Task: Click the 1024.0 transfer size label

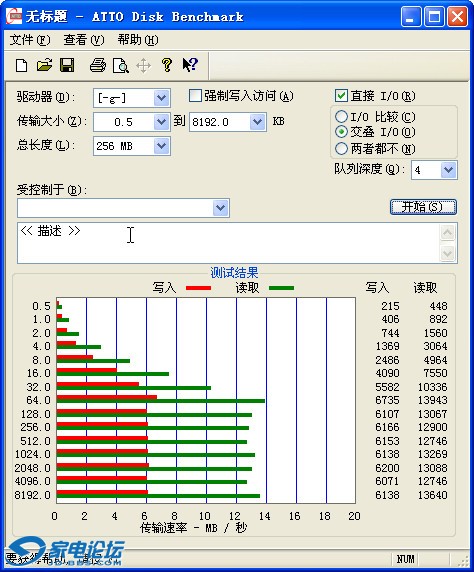Action: point(33,454)
